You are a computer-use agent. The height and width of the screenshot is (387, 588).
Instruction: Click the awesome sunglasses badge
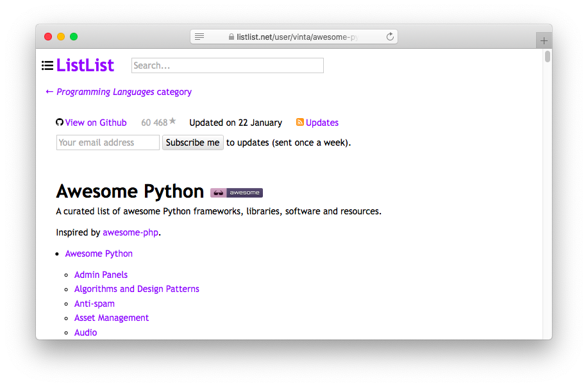(x=237, y=193)
